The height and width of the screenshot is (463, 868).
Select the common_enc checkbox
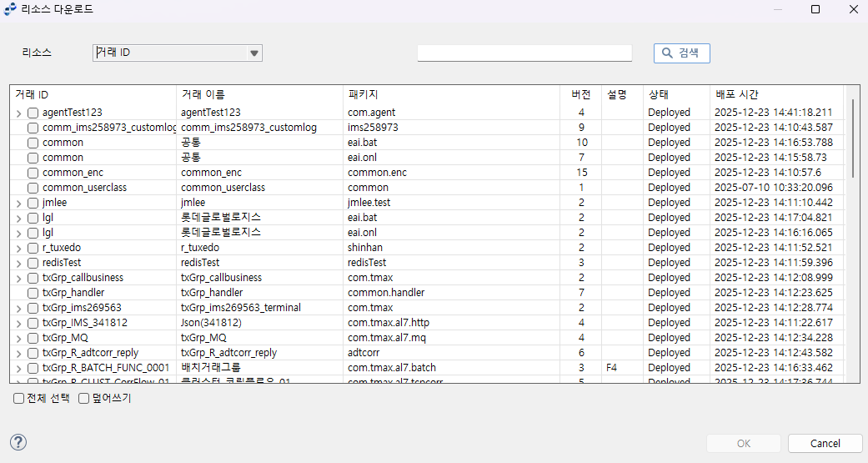click(33, 173)
